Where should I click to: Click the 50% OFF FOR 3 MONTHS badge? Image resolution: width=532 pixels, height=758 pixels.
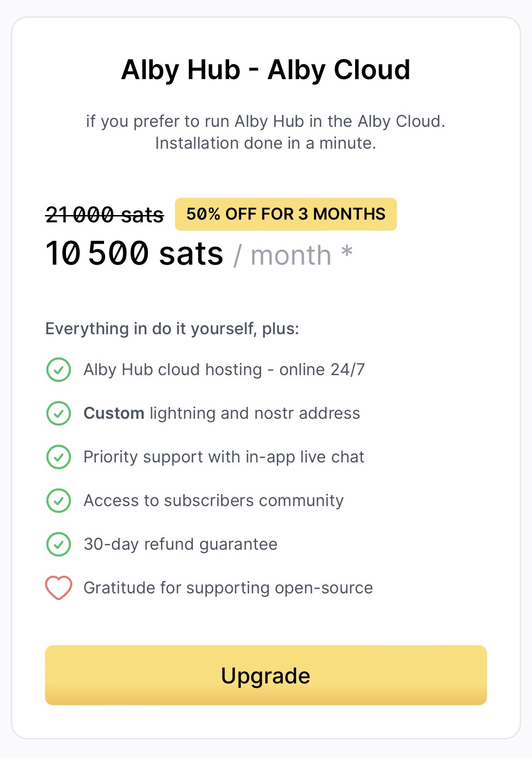pyautogui.click(x=286, y=214)
